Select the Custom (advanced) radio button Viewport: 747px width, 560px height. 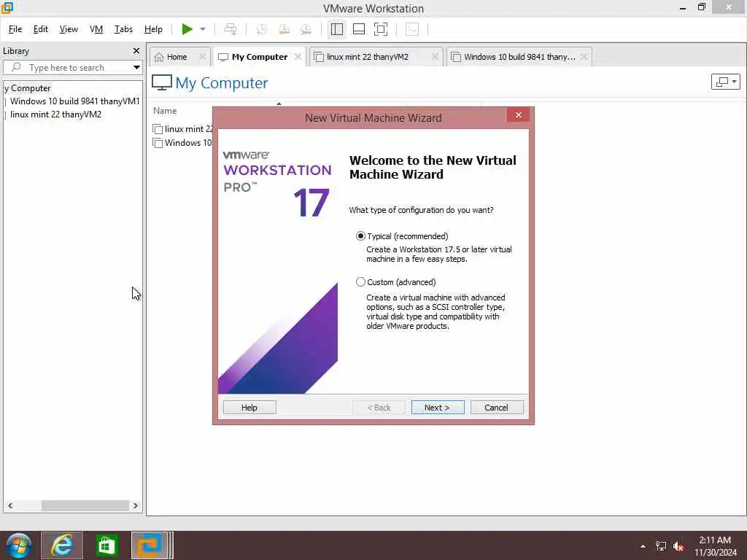point(360,282)
